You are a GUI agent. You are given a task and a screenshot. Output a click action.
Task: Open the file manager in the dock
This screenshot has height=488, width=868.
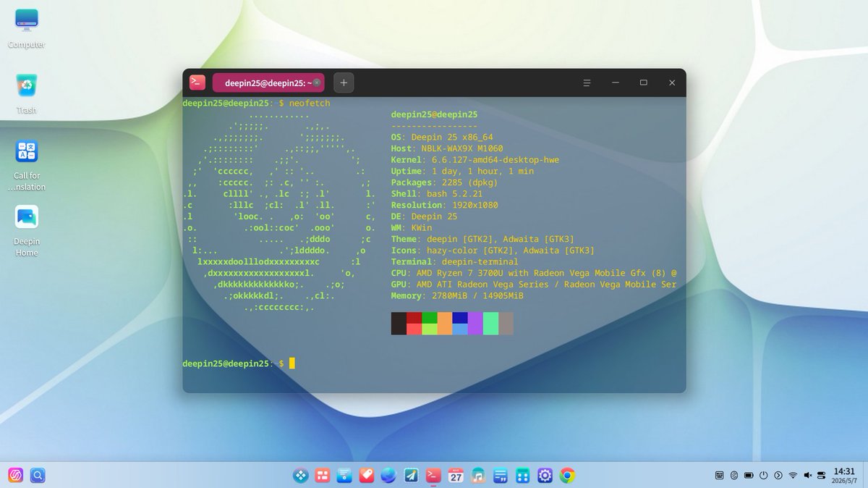tap(344, 475)
